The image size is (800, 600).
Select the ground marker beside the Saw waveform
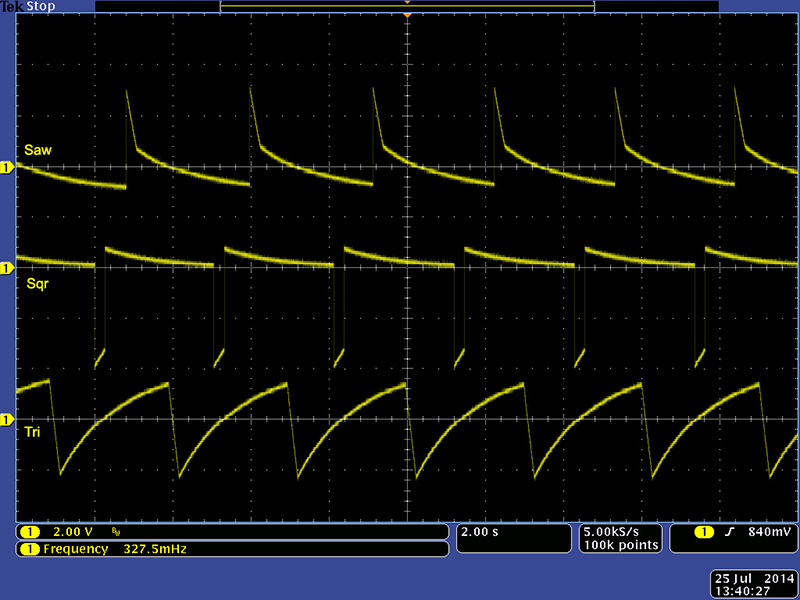click(7, 167)
